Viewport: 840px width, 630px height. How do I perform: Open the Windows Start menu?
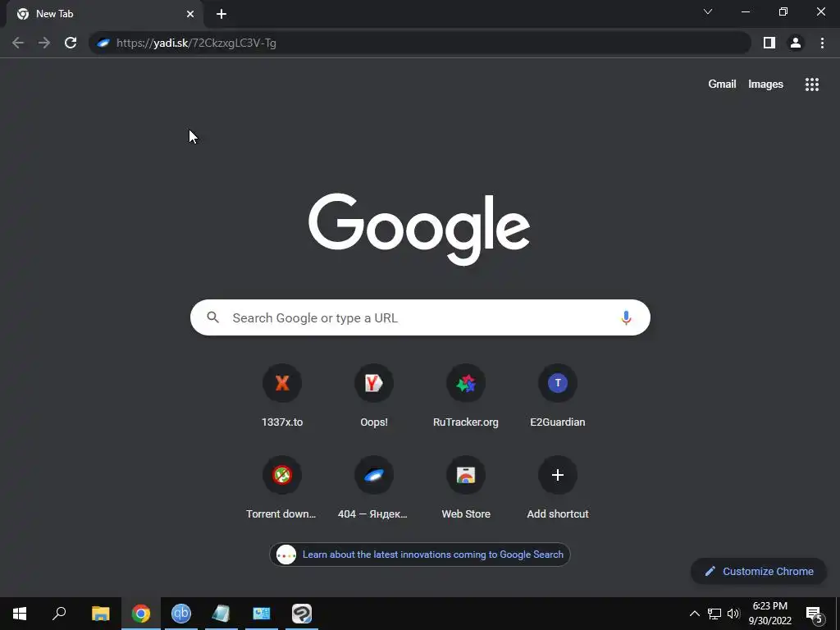coord(20,614)
